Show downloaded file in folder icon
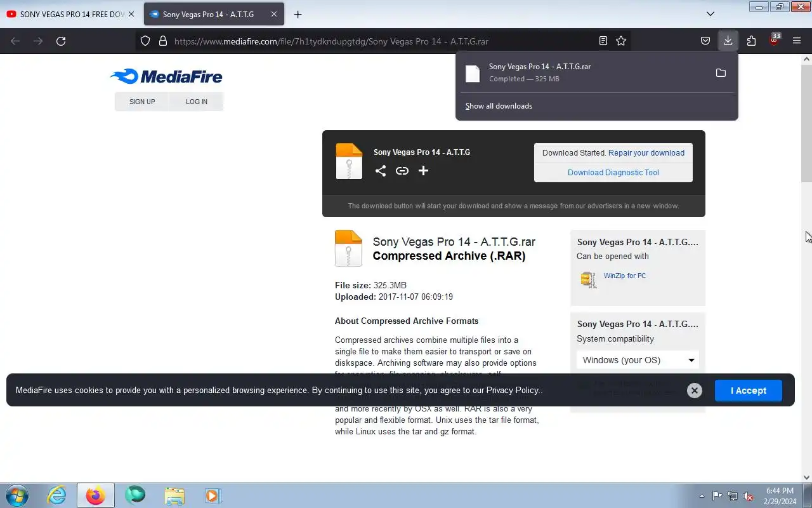The height and width of the screenshot is (508, 812). 721,72
